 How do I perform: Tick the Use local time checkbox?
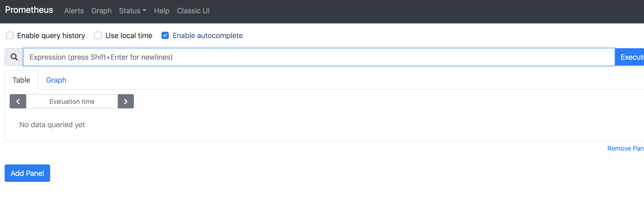(x=98, y=35)
